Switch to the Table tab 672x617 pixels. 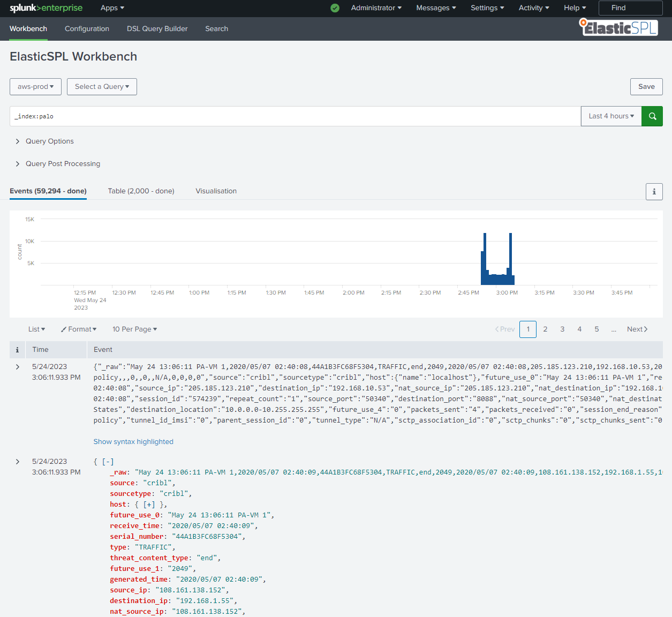[x=141, y=191]
